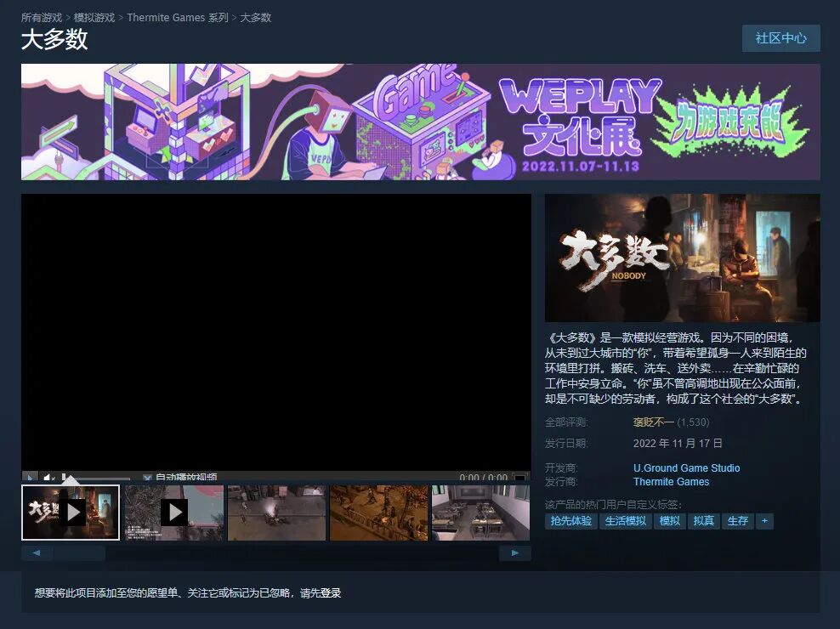Adjust the video volume slider

[x=96, y=478]
